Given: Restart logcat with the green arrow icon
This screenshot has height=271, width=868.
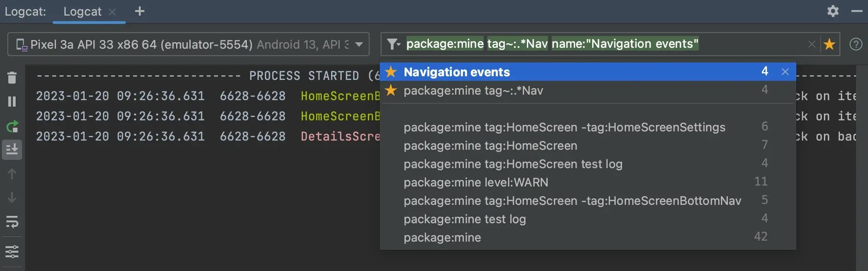Looking at the screenshot, I should coord(12,126).
